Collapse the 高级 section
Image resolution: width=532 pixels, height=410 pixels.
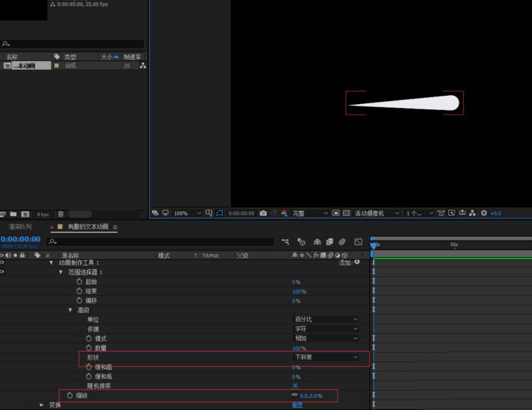coord(70,310)
